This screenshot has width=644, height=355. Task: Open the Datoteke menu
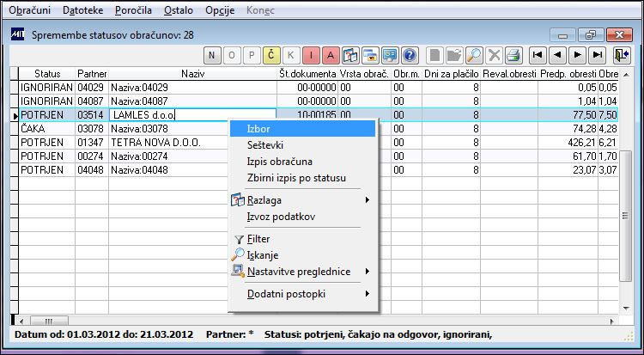click(x=83, y=10)
